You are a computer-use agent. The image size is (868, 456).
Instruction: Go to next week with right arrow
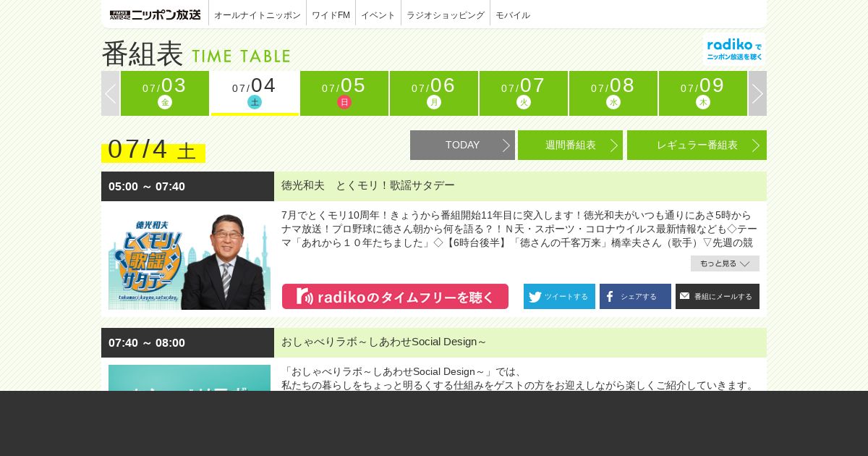click(757, 93)
